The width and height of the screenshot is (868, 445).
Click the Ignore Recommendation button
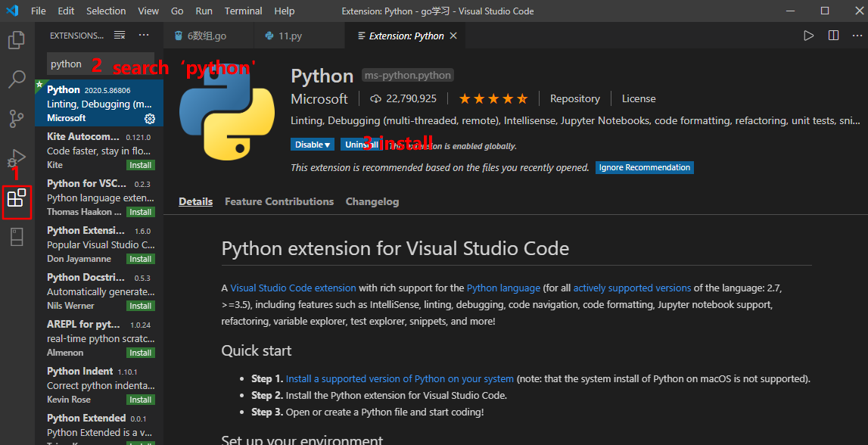645,167
